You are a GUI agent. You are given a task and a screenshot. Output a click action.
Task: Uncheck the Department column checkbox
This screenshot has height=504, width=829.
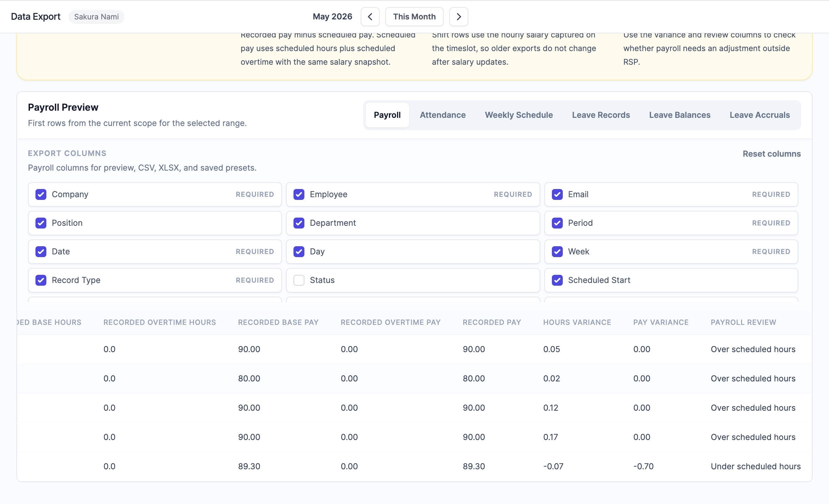click(299, 223)
